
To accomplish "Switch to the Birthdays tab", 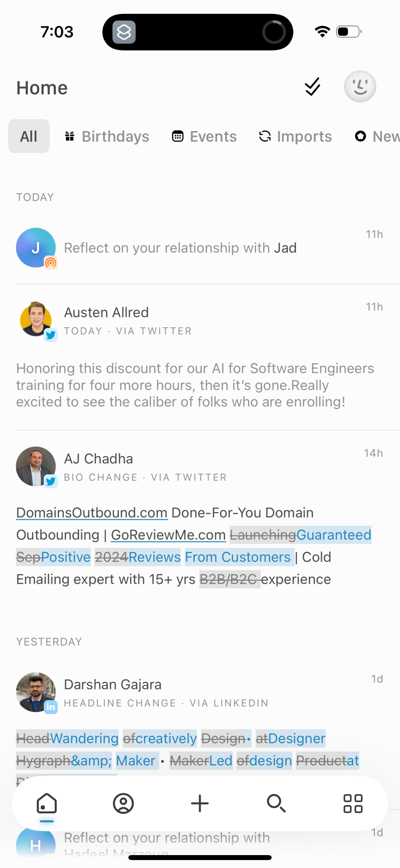I will 107,137.
